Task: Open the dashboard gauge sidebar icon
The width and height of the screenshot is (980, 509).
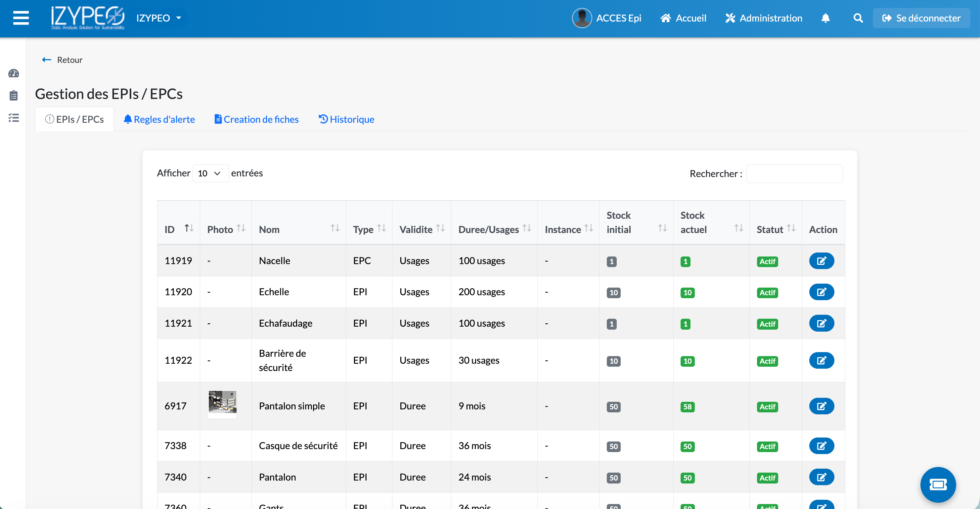Action: (14, 73)
